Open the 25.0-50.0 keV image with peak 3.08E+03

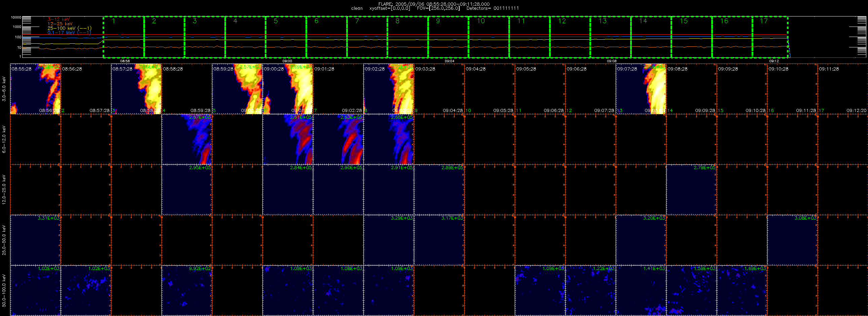(x=793, y=240)
